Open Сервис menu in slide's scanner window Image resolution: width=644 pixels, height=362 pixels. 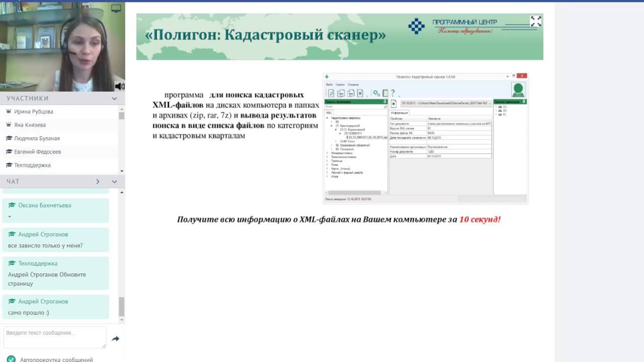point(340,84)
